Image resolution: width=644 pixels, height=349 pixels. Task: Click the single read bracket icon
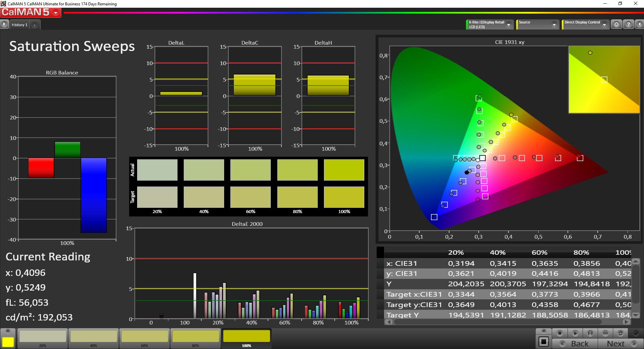point(590,333)
